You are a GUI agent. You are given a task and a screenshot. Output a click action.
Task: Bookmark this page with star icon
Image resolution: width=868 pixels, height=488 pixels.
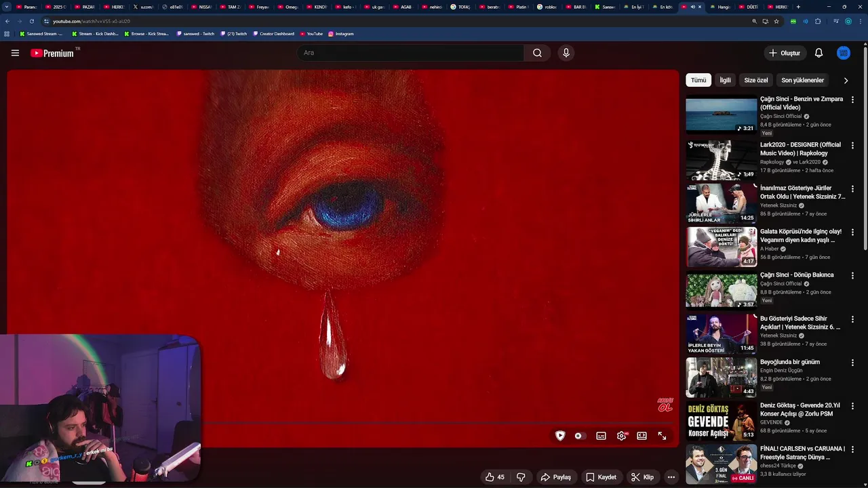776,21
